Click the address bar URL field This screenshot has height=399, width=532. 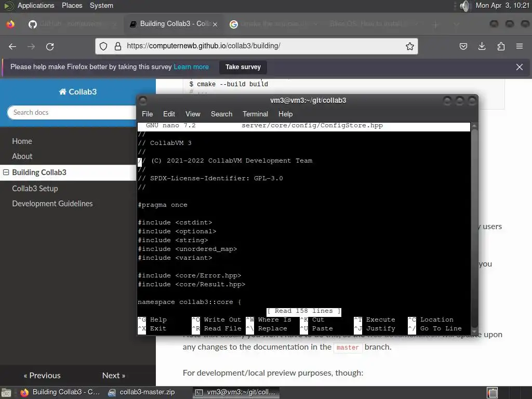(x=256, y=46)
